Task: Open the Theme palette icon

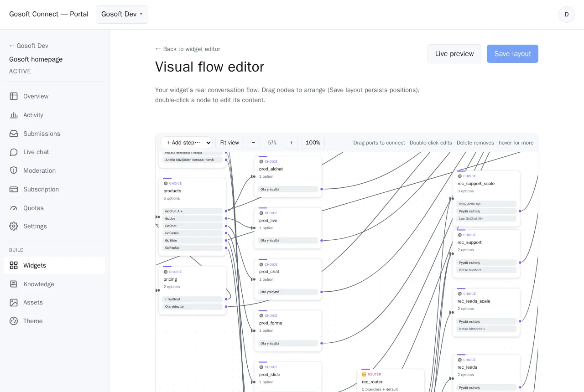Action: (x=14, y=321)
